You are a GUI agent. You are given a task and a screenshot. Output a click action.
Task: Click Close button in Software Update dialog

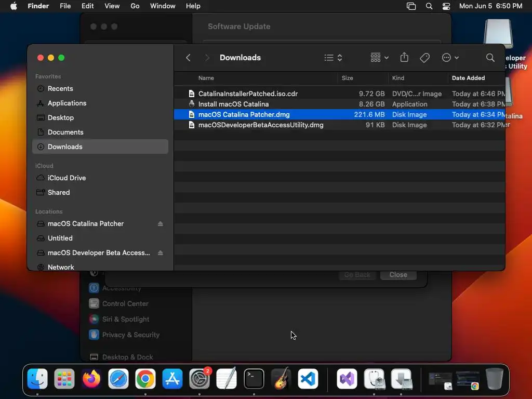398,275
